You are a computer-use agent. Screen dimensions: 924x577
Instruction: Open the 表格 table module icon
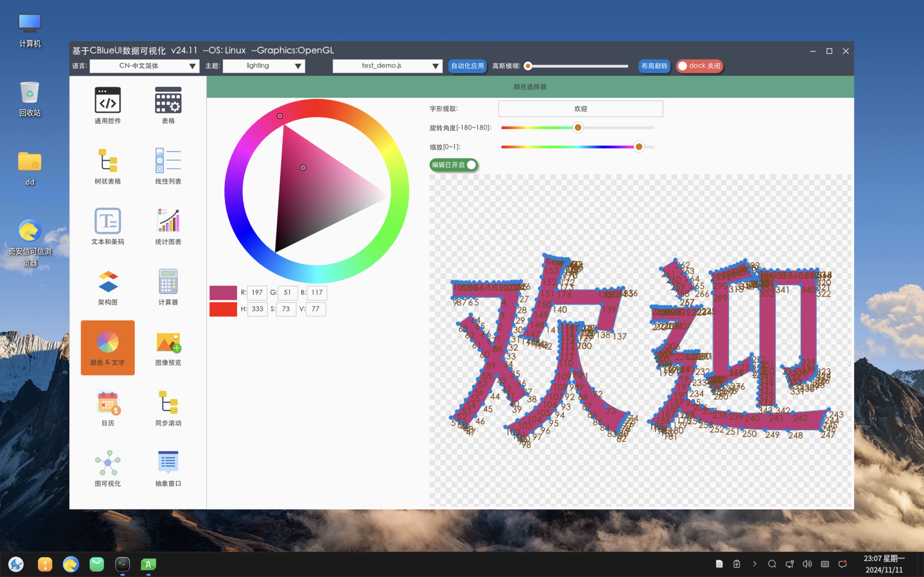(x=168, y=100)
